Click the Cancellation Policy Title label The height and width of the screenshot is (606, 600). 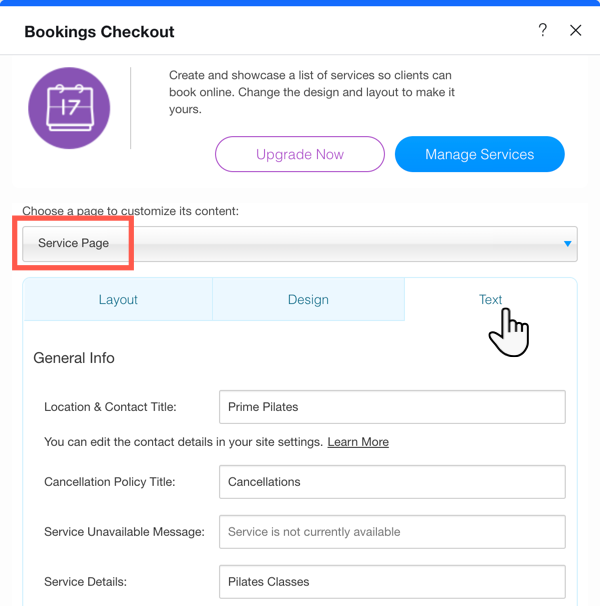[110, 482]
